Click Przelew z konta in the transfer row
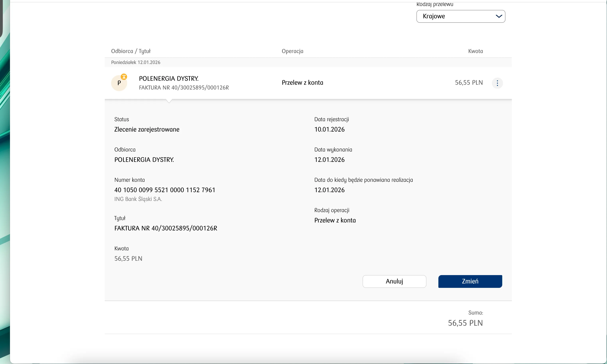This screenshot has width=607, height=364. click(x=302, y=82)
